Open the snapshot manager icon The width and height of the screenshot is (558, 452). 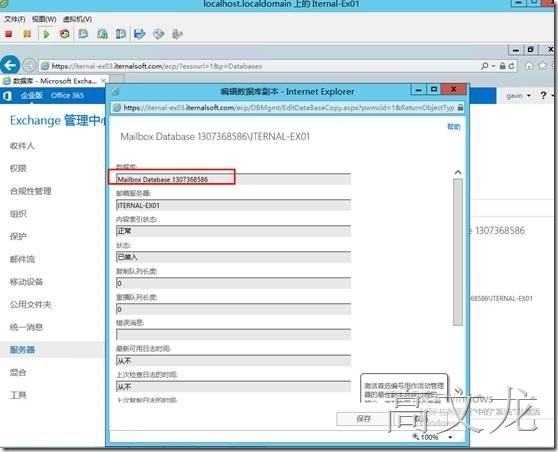[x=121, y=34]
